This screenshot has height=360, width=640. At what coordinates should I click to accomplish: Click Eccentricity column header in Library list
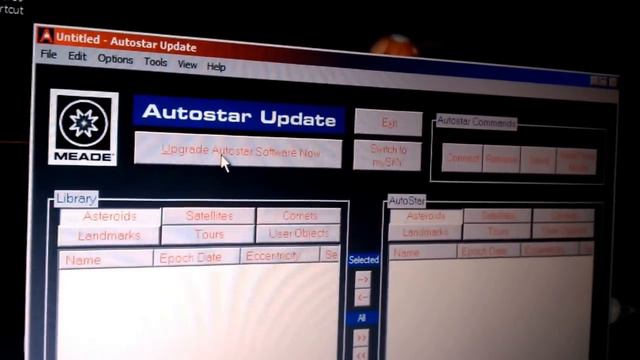point(280,256)
